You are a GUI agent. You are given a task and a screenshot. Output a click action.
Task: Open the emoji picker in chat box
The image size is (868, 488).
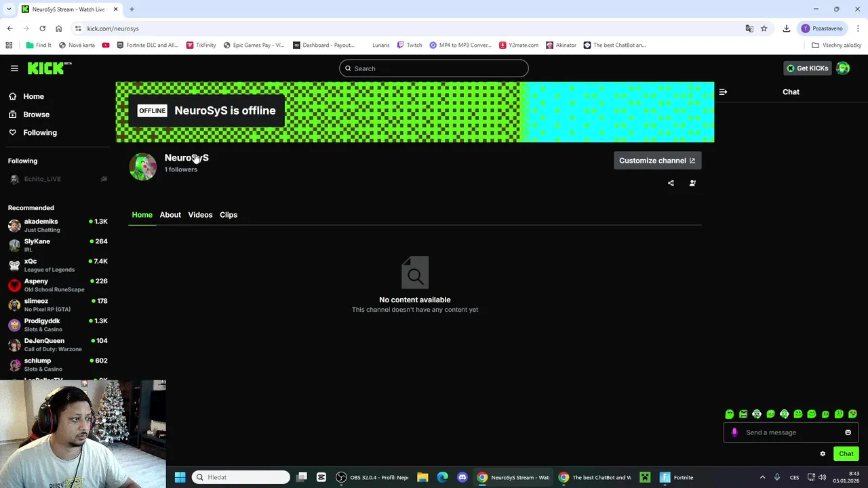[x=848, y=432]
